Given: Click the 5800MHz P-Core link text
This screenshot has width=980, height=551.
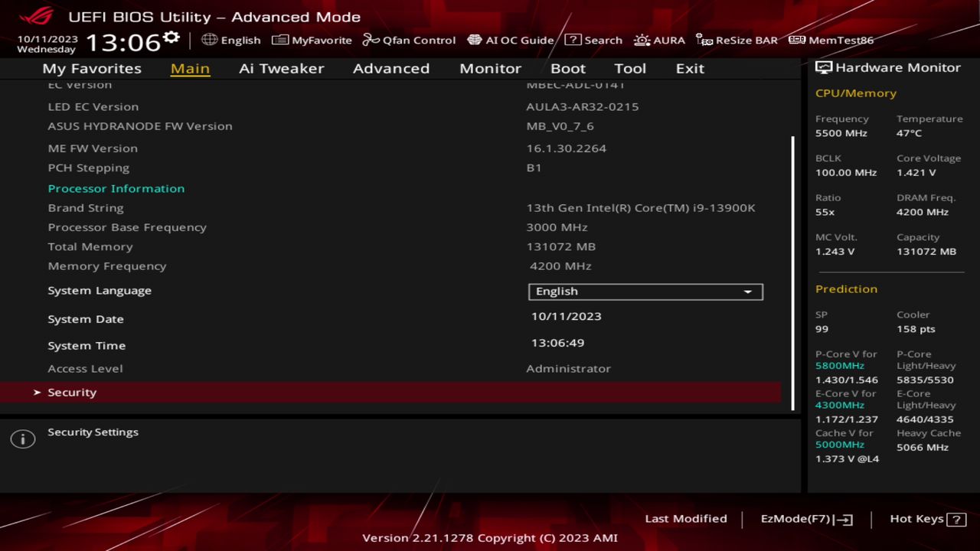Looking at the screenshot, I should click(840, 366).
